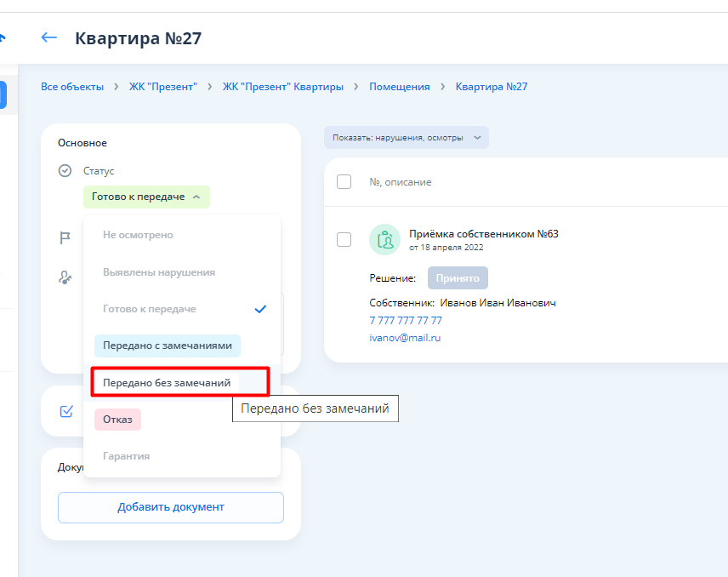728x577 pixels.
Task: Click the Добавить документ button
Action: pyautogui.click(x=171, y=507)
